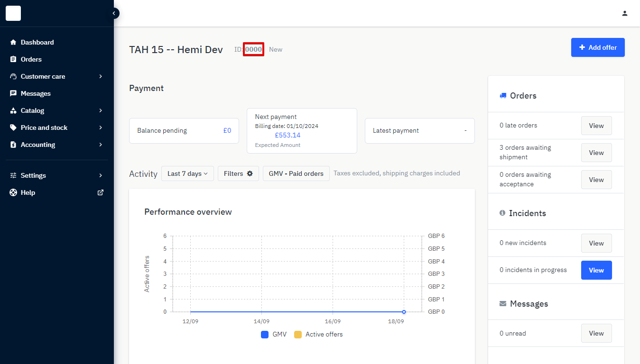Viewport: 640px width, 364px height.
Task: Click the Messages chat bubble icon
Action: pyautogui.click(x=13, y=93)
